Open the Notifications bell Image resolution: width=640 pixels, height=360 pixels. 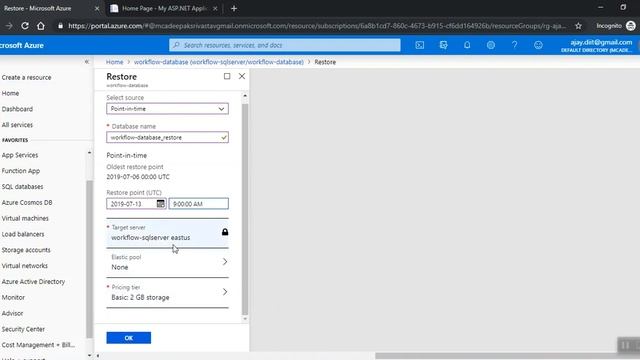467,45
